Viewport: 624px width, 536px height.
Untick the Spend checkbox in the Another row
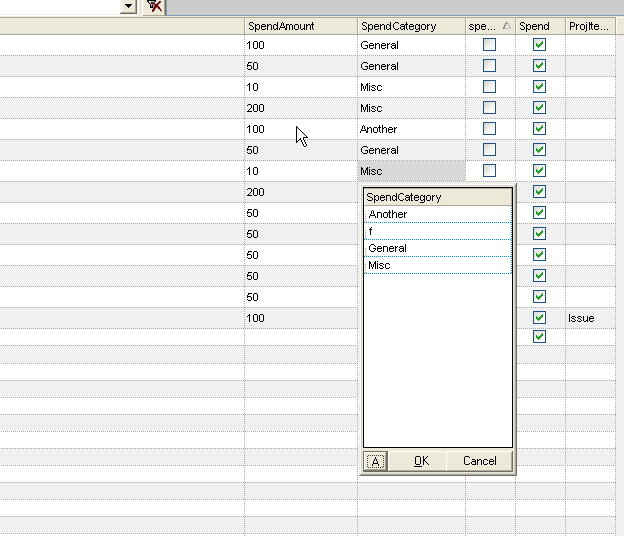pos(539,129)
